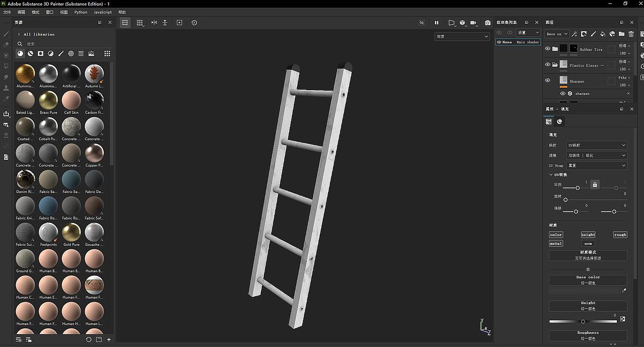Click the Height uniform color button

tap(588, 306)
